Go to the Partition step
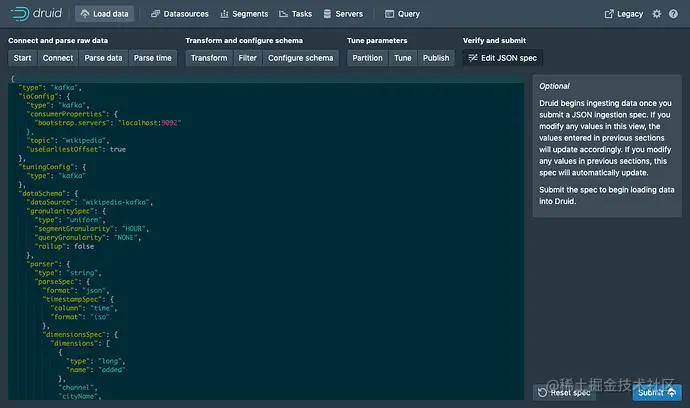 tap(367, 58)
